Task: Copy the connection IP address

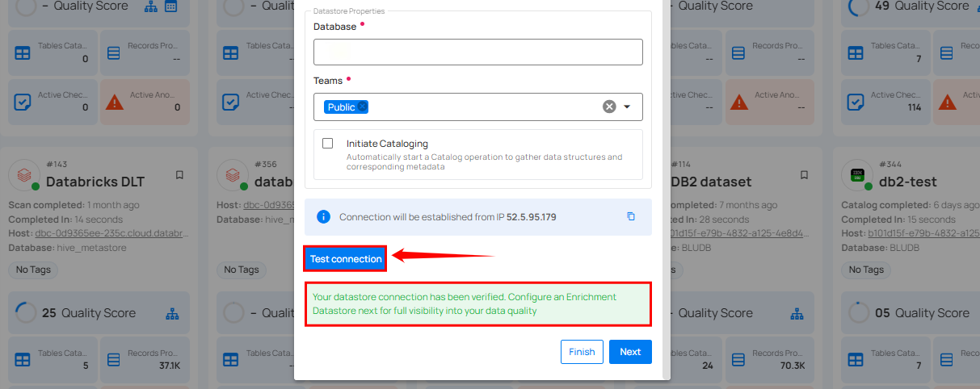Action: pos(631,216)
